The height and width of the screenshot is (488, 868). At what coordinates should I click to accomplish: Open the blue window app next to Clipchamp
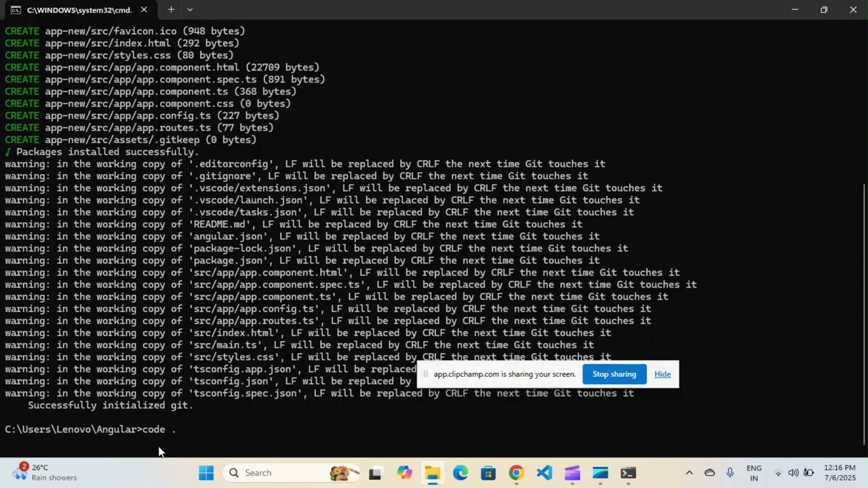(600, 473)
